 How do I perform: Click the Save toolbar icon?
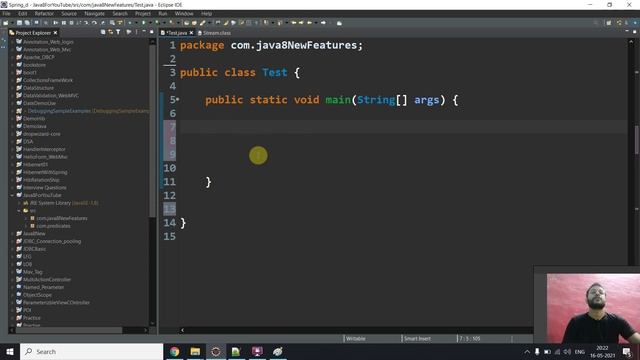pos(19,23)
